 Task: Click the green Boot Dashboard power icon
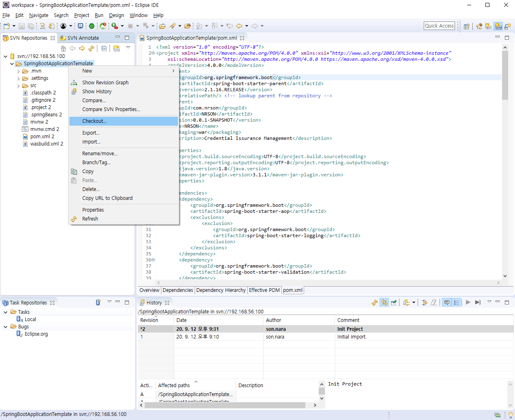coord(92,26)
